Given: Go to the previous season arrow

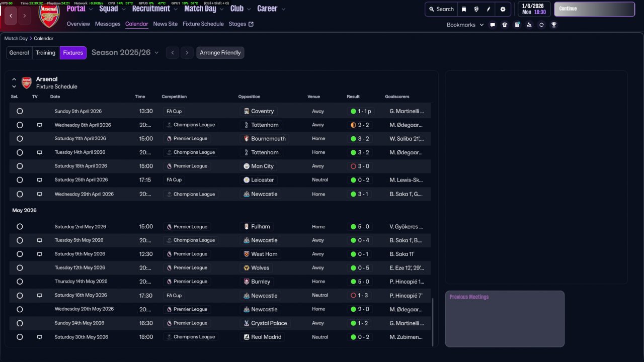Looking at the screenshot, I should 173,53.
